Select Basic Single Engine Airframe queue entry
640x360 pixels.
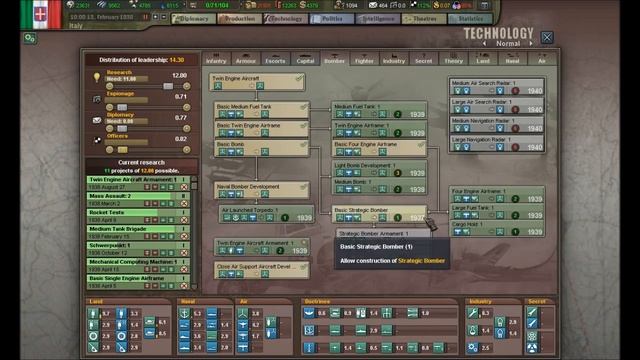click(x=138, y=282)
